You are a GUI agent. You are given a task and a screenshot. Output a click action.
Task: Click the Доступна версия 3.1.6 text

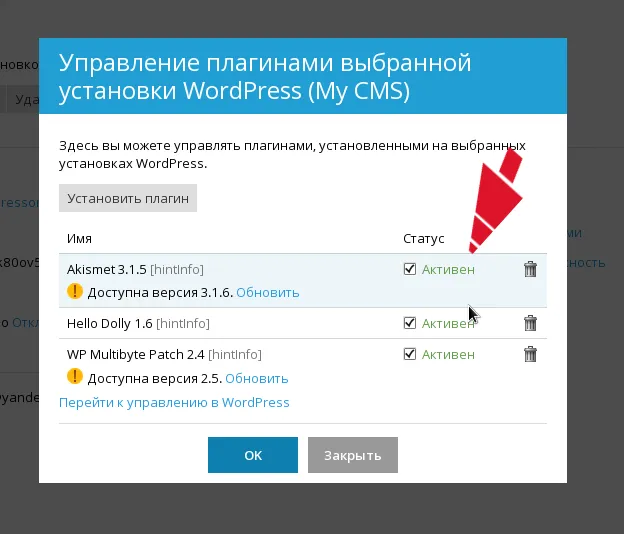pos(160,292)
